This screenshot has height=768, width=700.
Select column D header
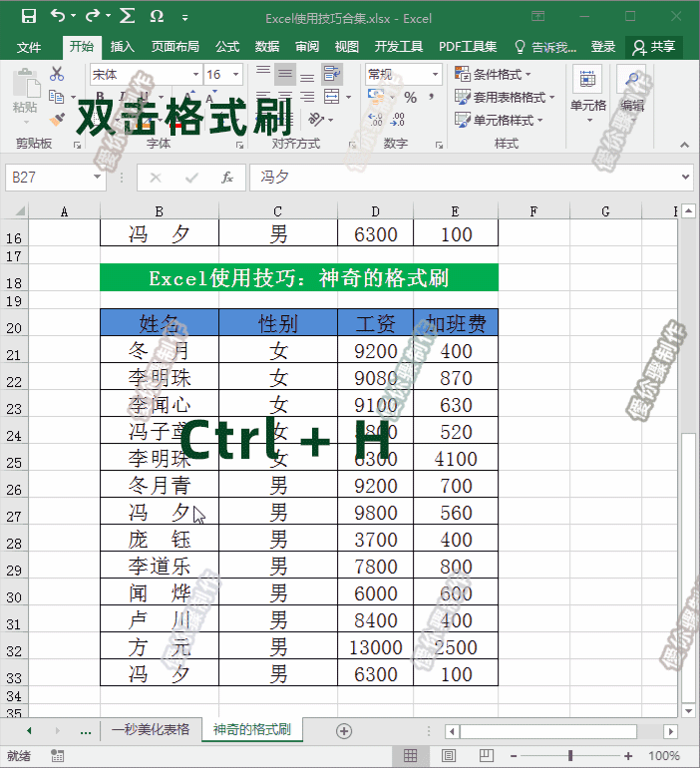click(x=376, y=211)
